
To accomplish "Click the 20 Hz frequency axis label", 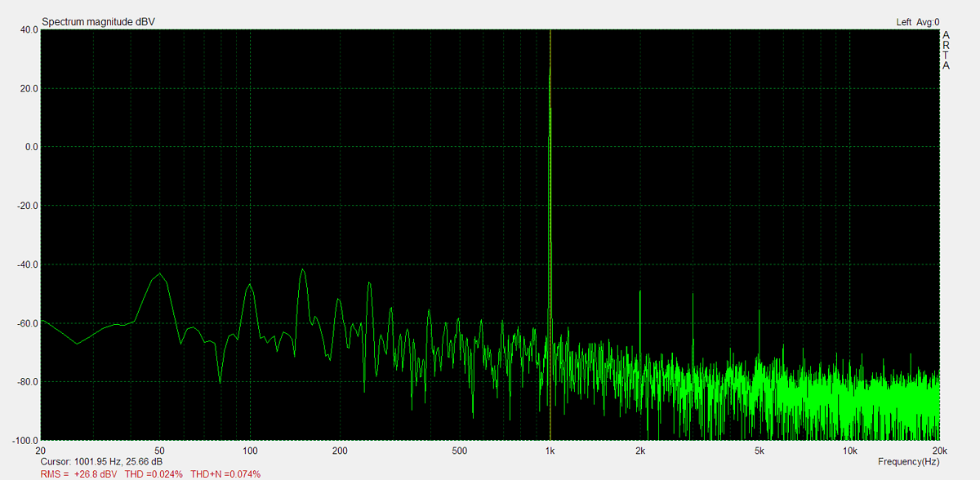I will pos(41,451).
